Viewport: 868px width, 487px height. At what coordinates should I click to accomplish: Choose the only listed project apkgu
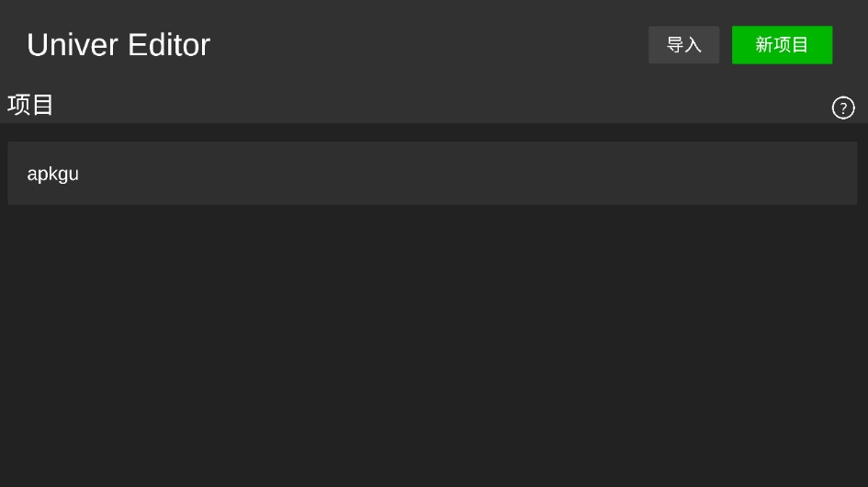click(x=433, y=174)
